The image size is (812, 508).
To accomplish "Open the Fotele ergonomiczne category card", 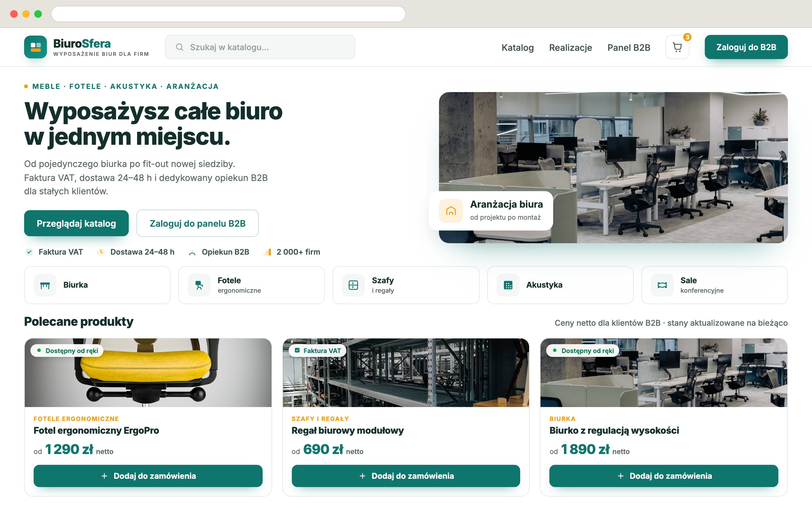I will click(251, 285).
